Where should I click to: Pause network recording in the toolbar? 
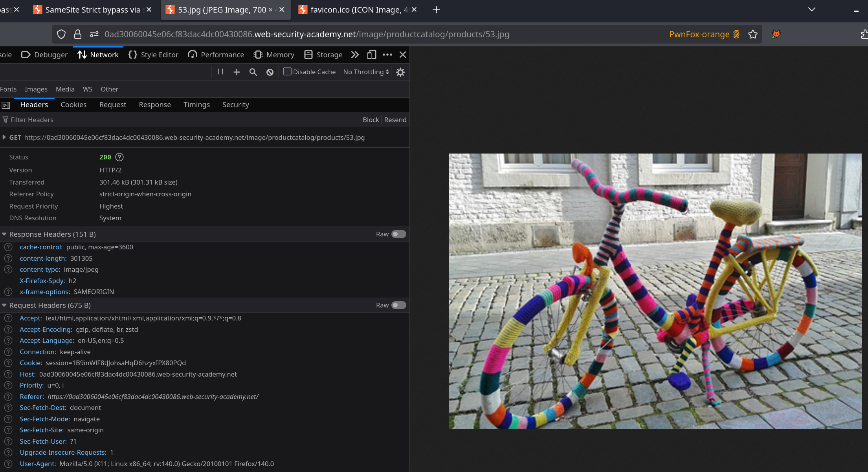220,72
